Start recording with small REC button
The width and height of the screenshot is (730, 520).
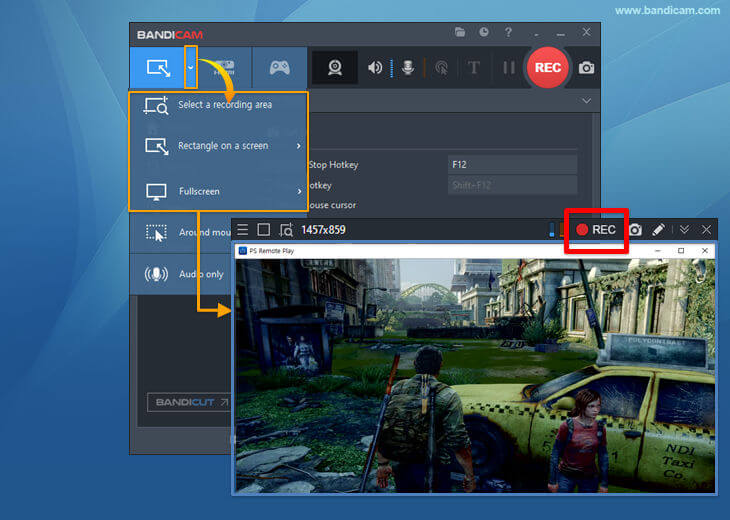(596, 230)
